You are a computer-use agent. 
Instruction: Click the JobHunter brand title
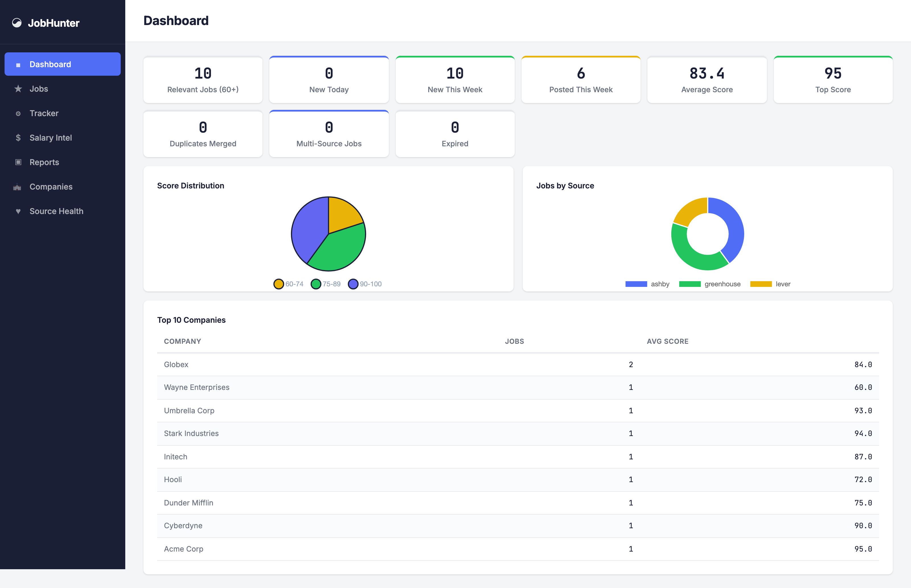[54, 23]
